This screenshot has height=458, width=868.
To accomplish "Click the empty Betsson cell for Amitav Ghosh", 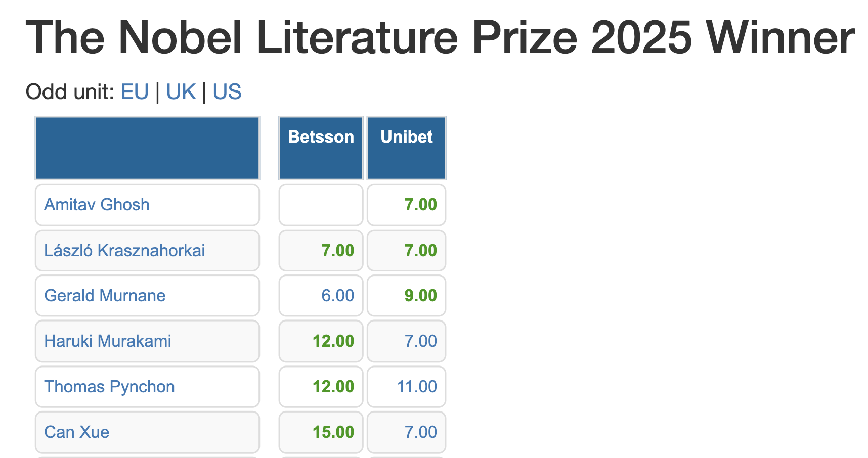I will click(x=321, y=205).
